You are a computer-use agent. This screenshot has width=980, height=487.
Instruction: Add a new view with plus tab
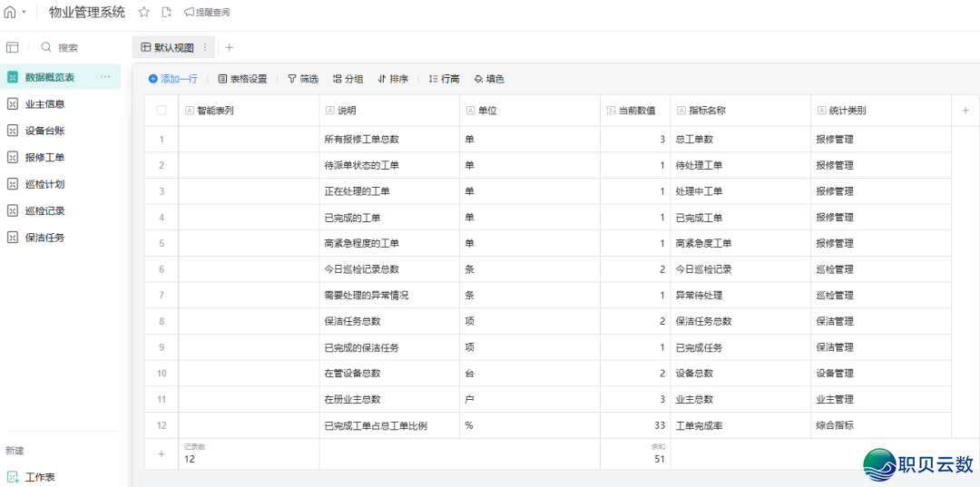229,47
